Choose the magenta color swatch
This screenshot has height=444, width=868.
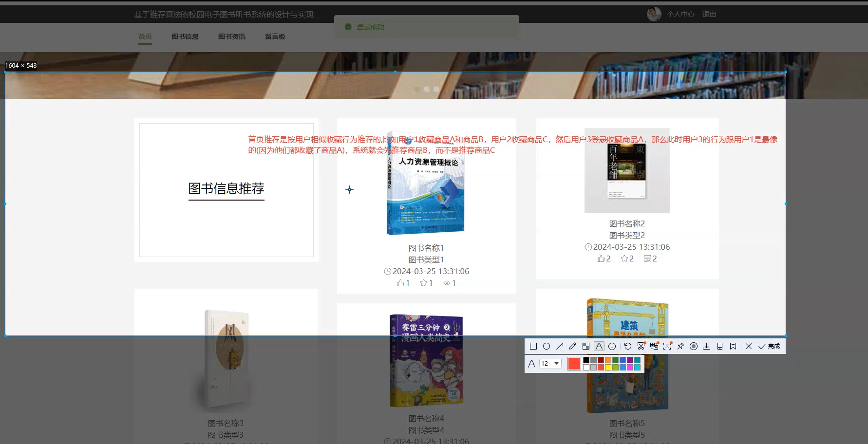[x=630, y=367]
